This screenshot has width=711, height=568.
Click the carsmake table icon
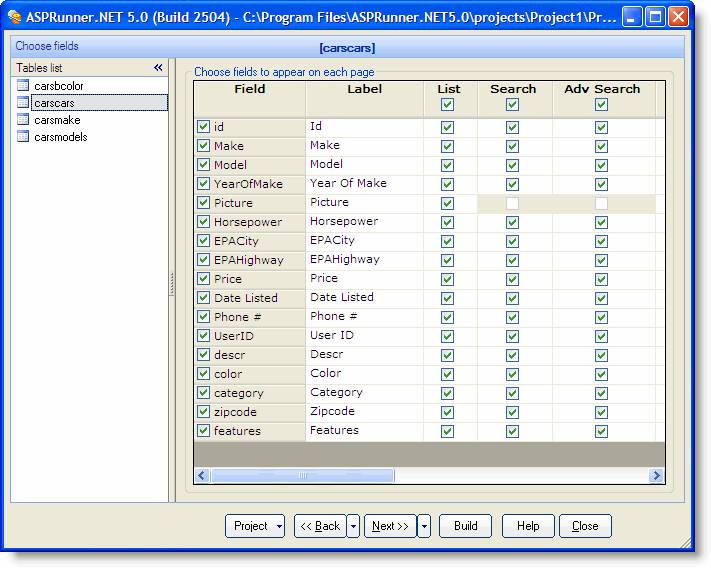point(23,120)
